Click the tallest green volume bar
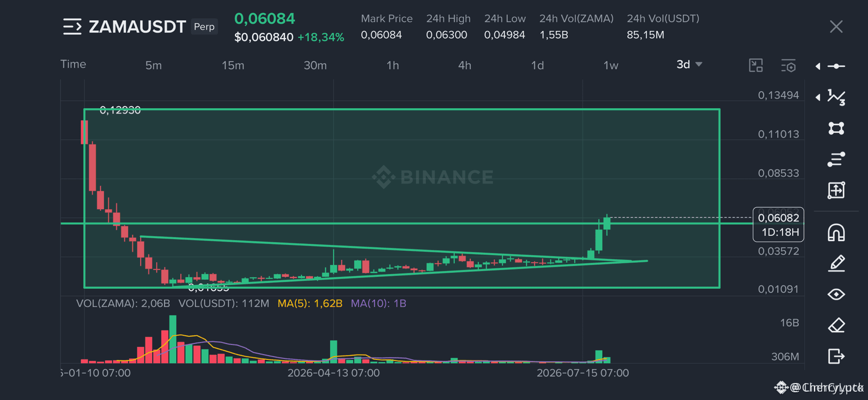The image size is (868, 400). pyautogui.click(x=173, y=339)
